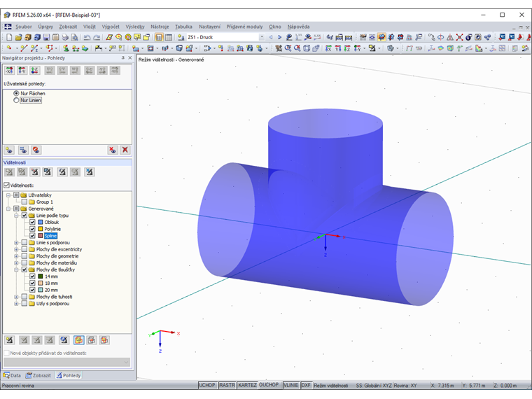Delete all user views with red X

(125, 150)
